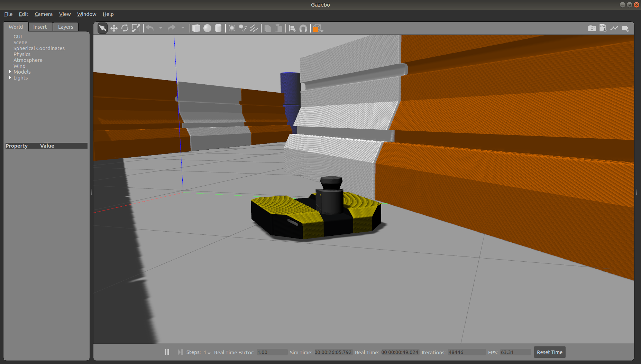Toggle arrow selection mode

103,28
